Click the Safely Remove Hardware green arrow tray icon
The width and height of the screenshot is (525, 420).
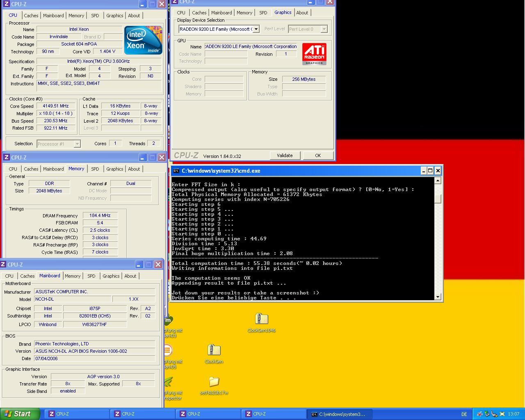tap(487, 414)
